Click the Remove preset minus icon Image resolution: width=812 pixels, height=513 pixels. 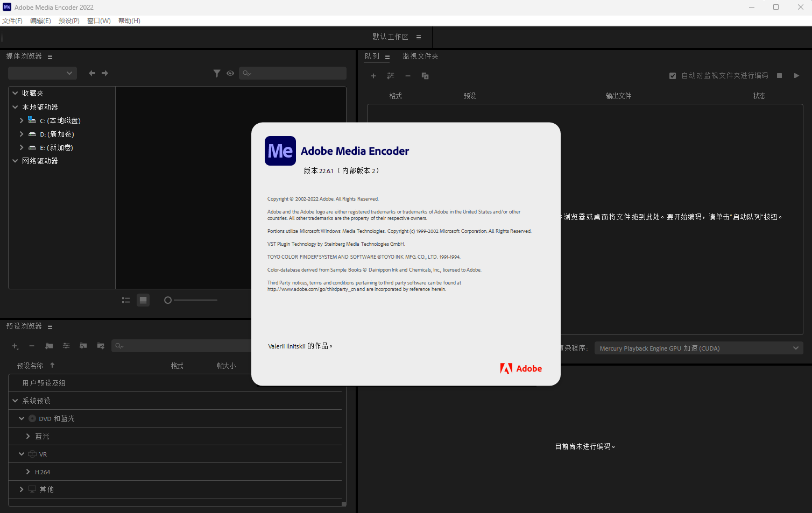pos(32,346)
